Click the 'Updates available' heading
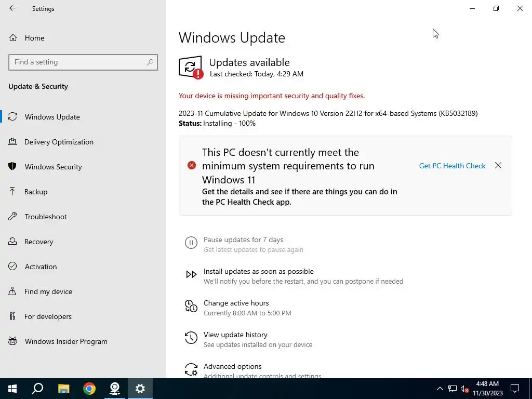The height and width of the screenshot is (399, 532). pos(249,62)
